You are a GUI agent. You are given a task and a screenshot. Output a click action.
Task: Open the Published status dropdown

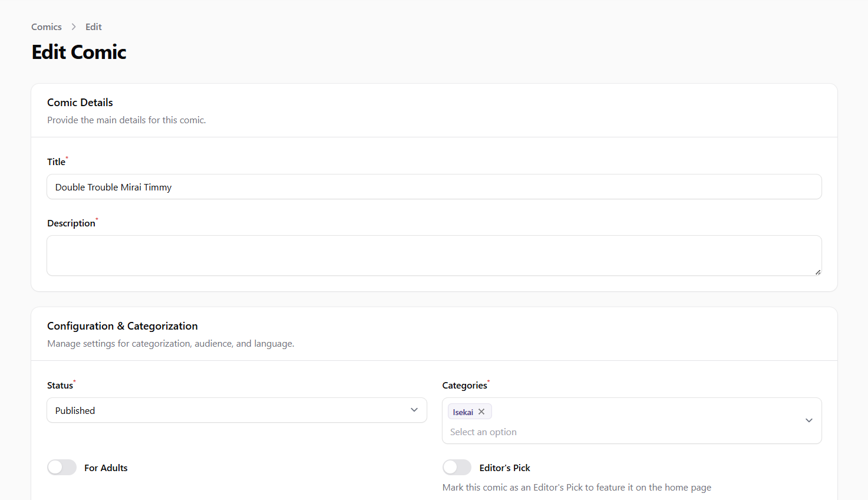236,410
